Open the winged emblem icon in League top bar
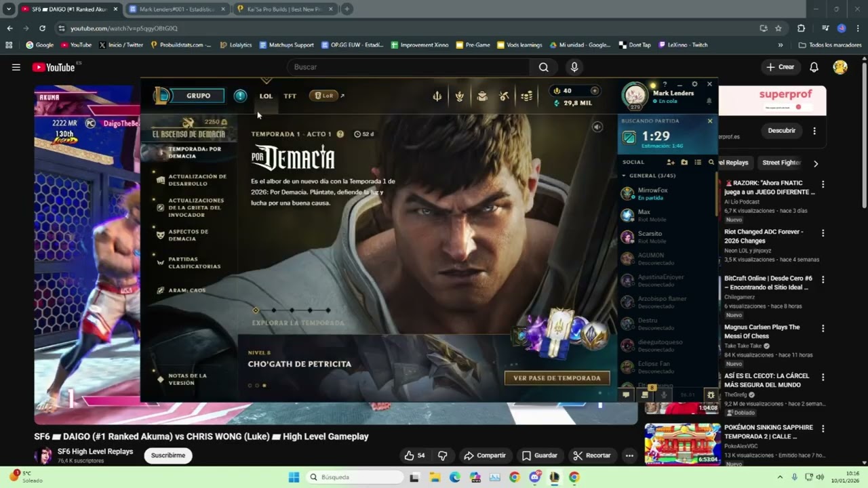Image resolution: width=868 pixels, height=488 pixels. [460, 96]
